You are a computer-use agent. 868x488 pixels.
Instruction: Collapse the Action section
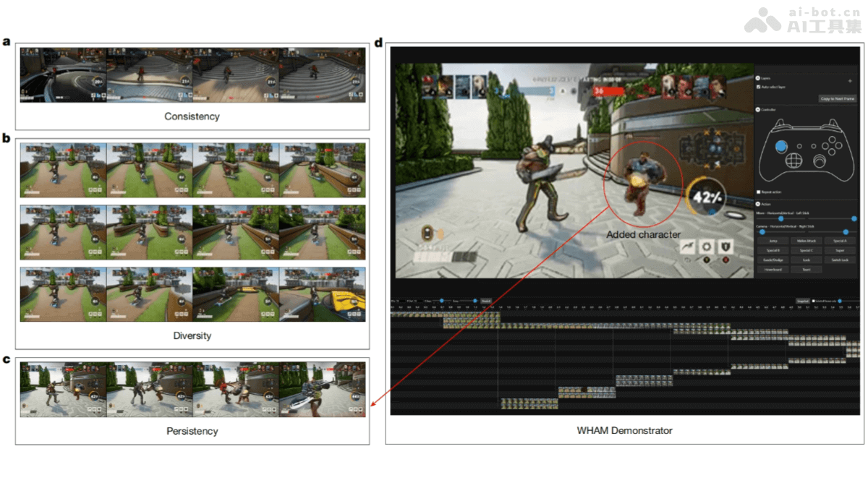(x=757, y=204)
